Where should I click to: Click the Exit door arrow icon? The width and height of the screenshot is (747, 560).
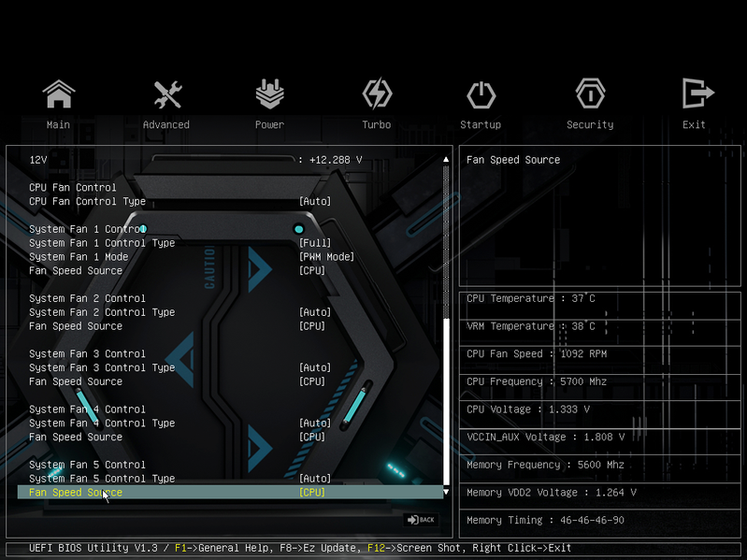(698, 93)
